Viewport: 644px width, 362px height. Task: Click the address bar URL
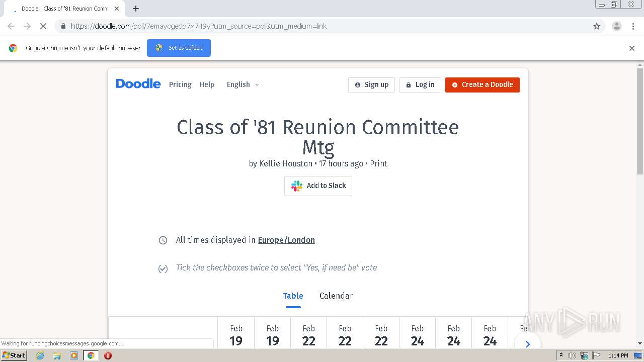pyautogui.click(x=198, y=26)
